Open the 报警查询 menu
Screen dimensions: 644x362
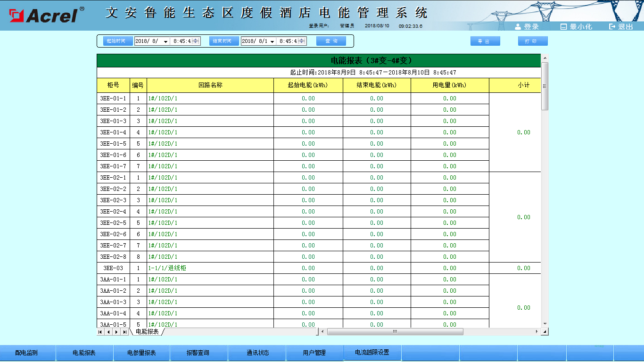click(198, 353)
